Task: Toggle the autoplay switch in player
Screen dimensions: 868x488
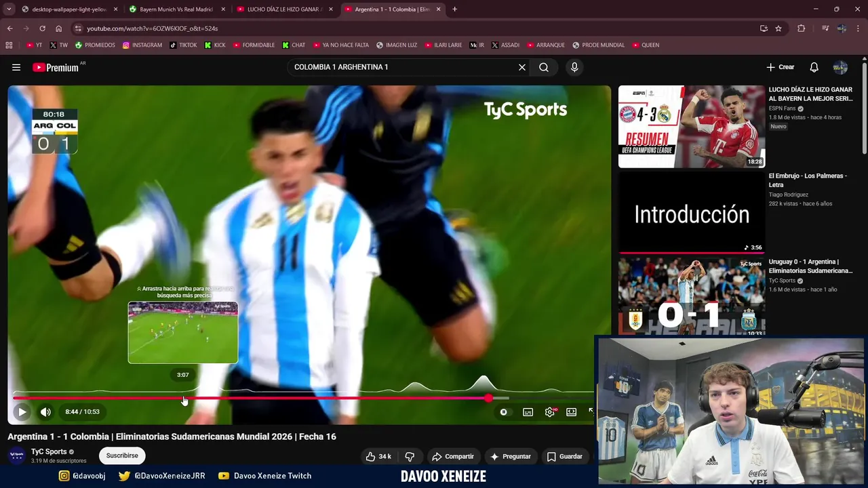Action: [x=503, y=411]
